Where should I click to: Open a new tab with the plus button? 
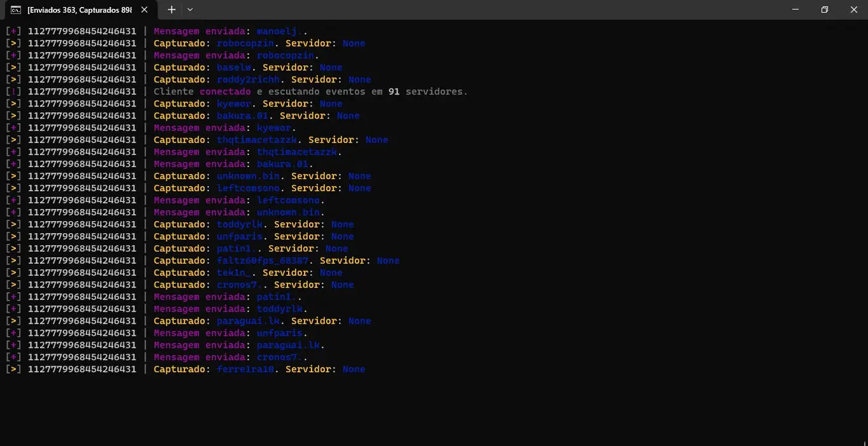click(x=171, y=10)
